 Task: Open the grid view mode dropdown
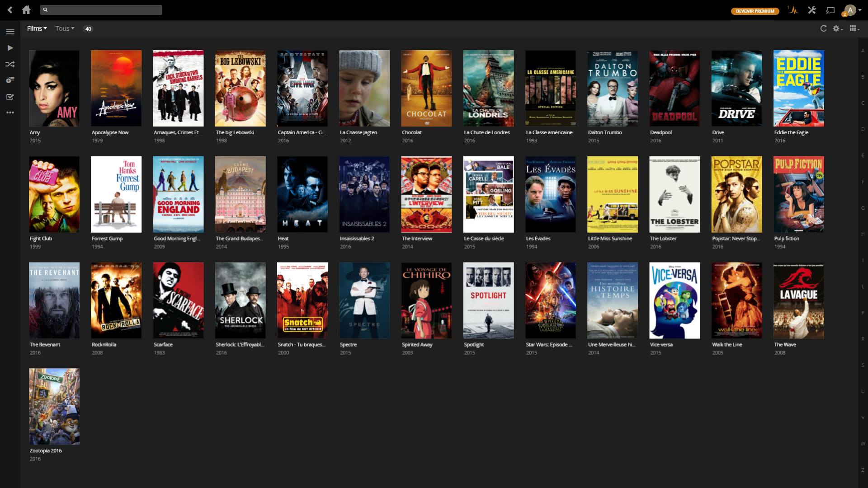tap(854, 28)
